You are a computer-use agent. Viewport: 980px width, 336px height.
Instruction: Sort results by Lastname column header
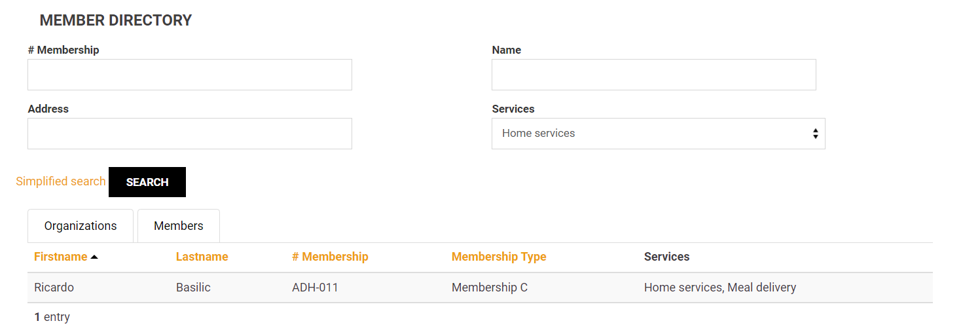point(202,257)
